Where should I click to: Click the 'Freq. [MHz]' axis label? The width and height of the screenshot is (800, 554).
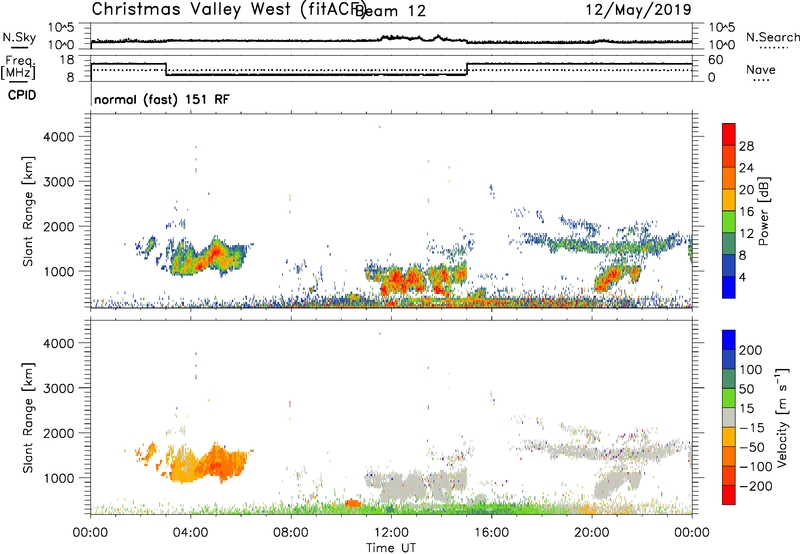click(19, 68)
